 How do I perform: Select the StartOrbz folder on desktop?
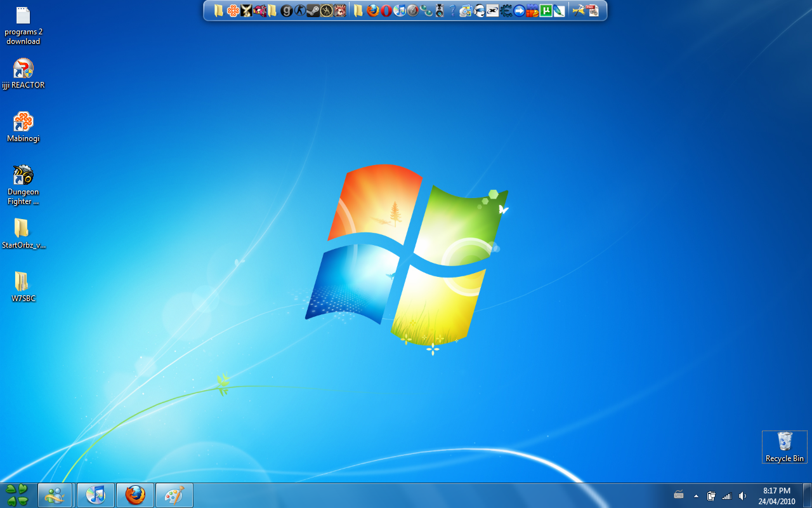tap(23, 233)
